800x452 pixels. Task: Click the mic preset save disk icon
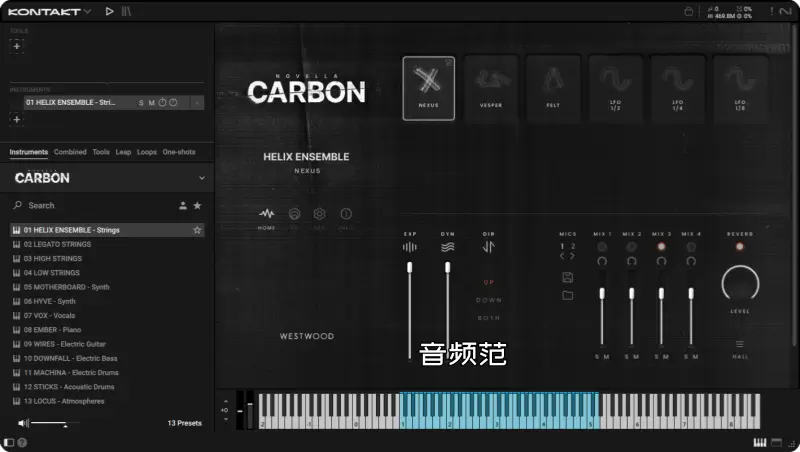pyautogui.click(x=568, y=277)
